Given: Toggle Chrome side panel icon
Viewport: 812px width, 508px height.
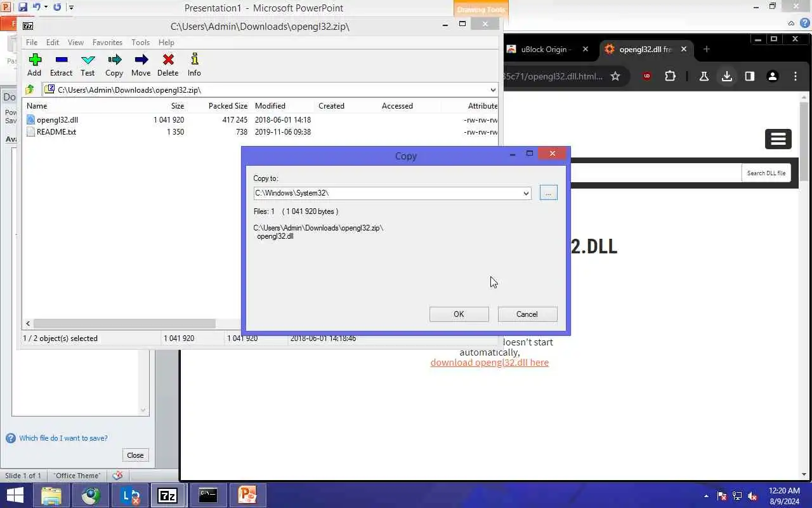Looking at the screenshot, I should pyautogui.click(x=750, y=76).
